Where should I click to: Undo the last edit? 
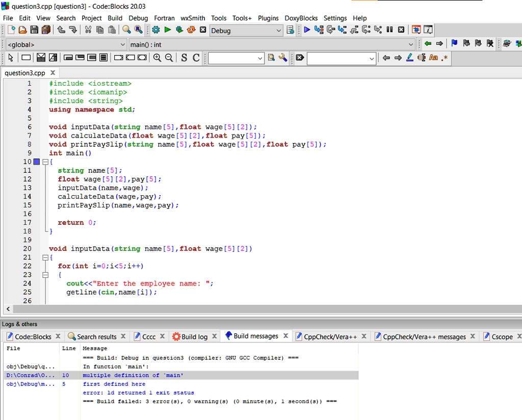pos(61,30)
